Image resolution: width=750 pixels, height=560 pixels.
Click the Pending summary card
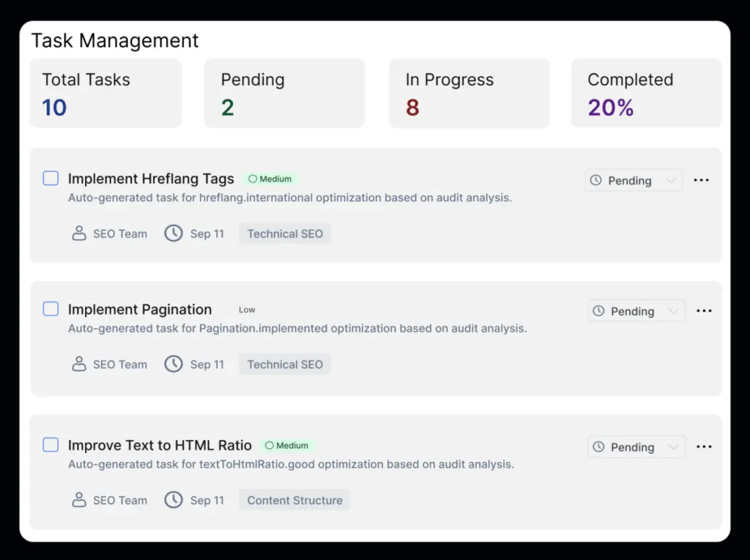pyautogui.click(x=284, y=93)
